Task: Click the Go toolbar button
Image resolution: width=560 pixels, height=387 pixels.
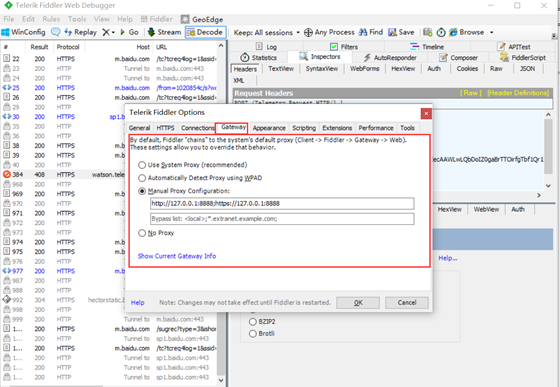Action: 129,32
